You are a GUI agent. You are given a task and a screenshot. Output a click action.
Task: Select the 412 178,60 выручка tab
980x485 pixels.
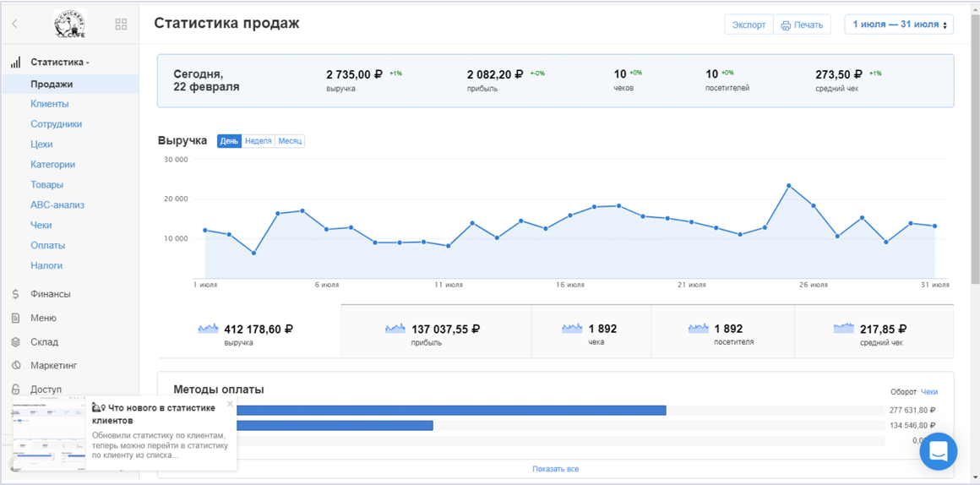pyautogui.click(x=249, y=331)
